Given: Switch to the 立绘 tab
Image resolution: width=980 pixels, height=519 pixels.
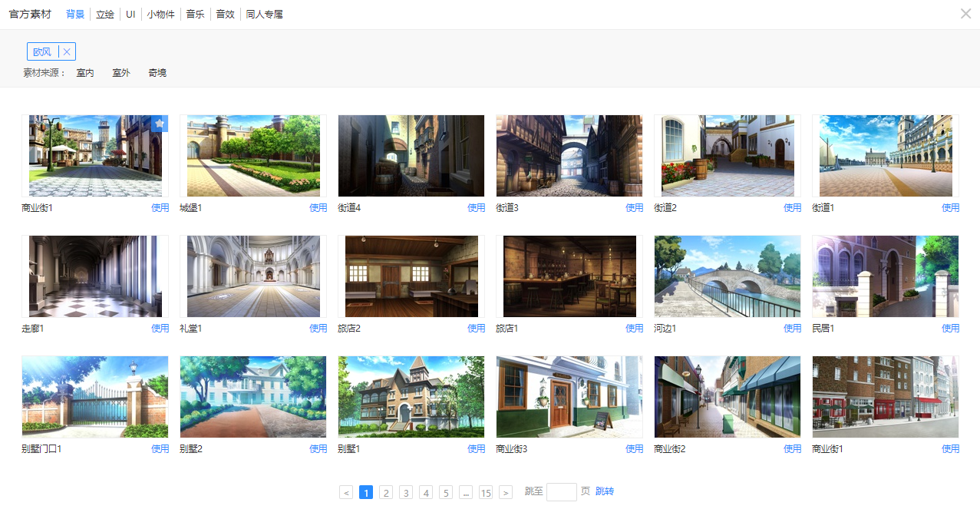Looking at the screenshot, I should [104, 14].
